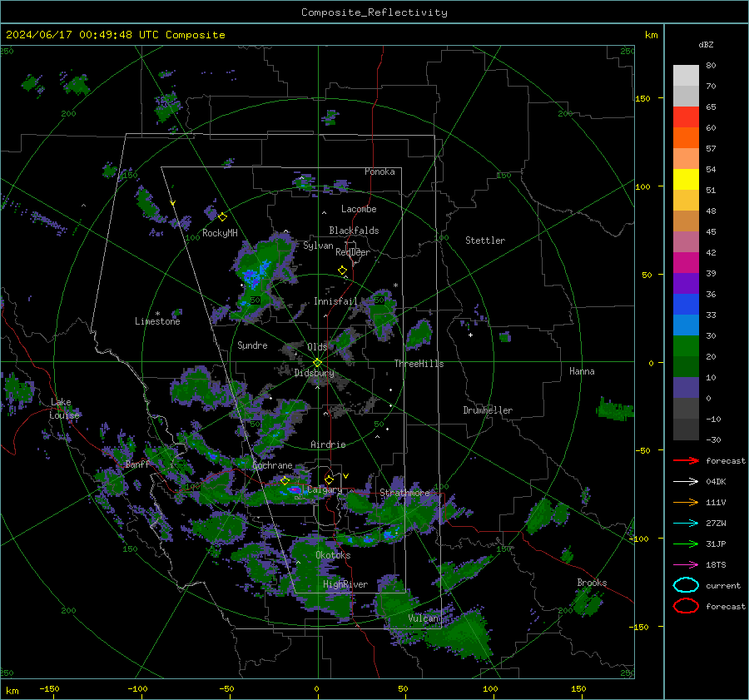Click the blue storm core near Sylvan

click(x=251, y=277)
